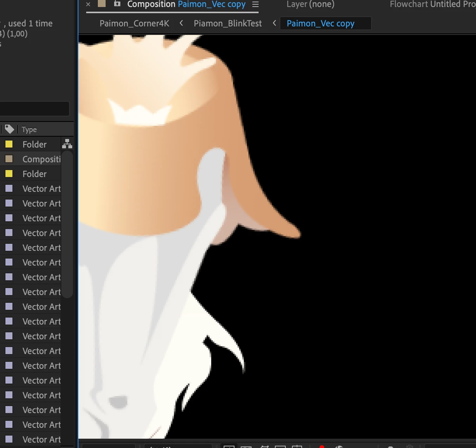Select the Composition type row in Project
Image resolution: width=476 pixels, height=448 pixels.
click(31, 159)
